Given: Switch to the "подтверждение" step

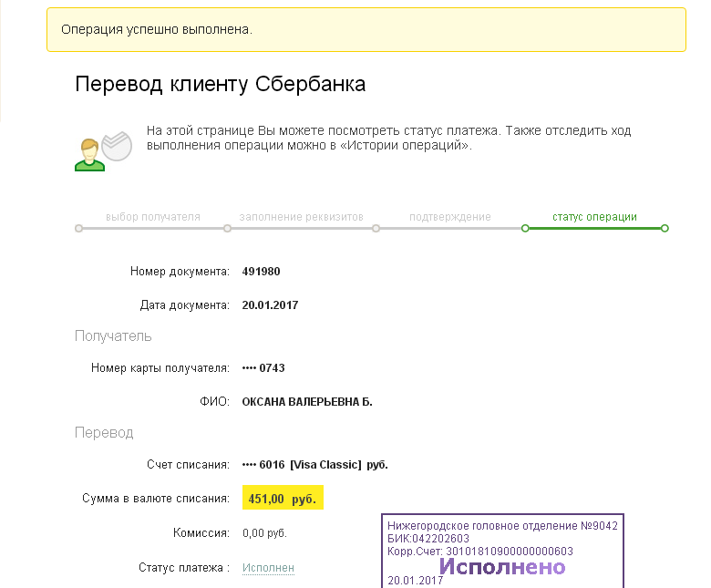Looking at the screenshot, I should [450, 217].
